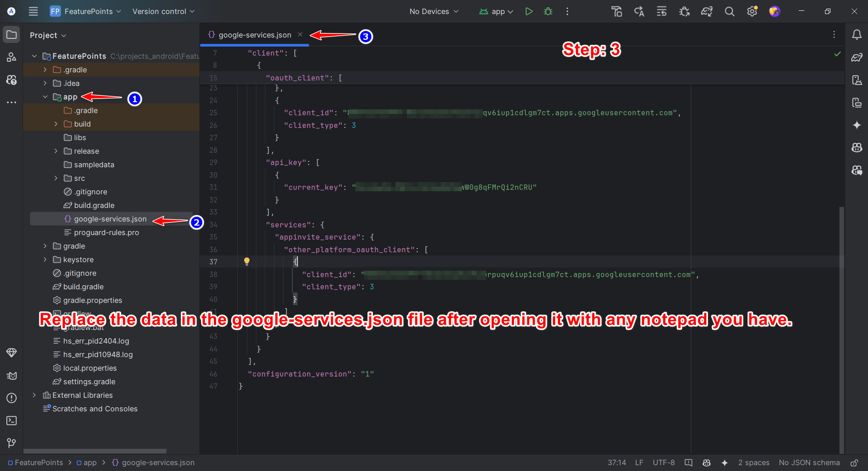Open the Gradle tool window

pyautogui.click(x=857, y=57)
